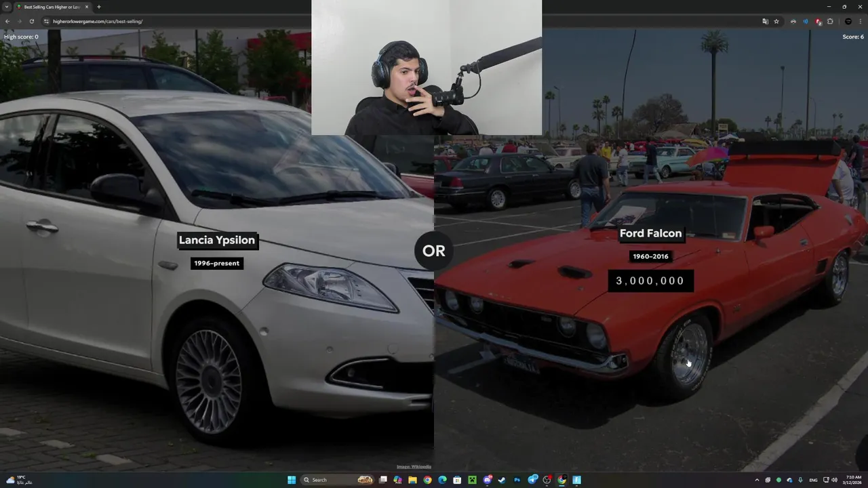
Task: Click the 1960–2016 label
Action: 650,256
